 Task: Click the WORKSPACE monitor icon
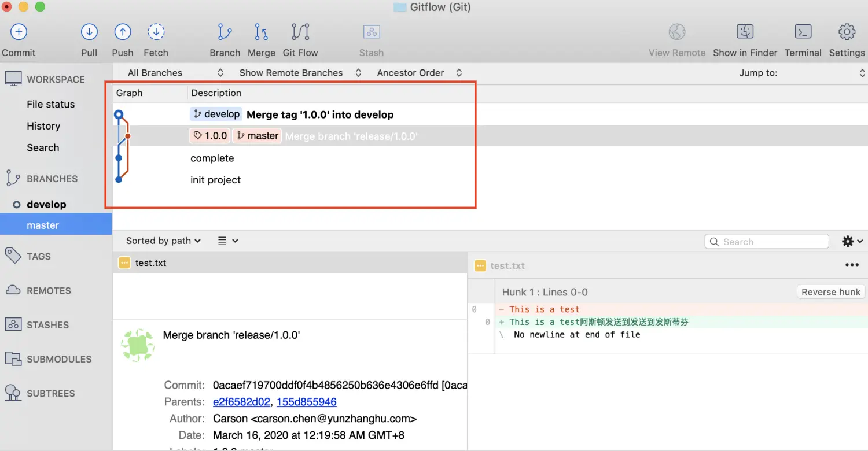tap(13, 79)
